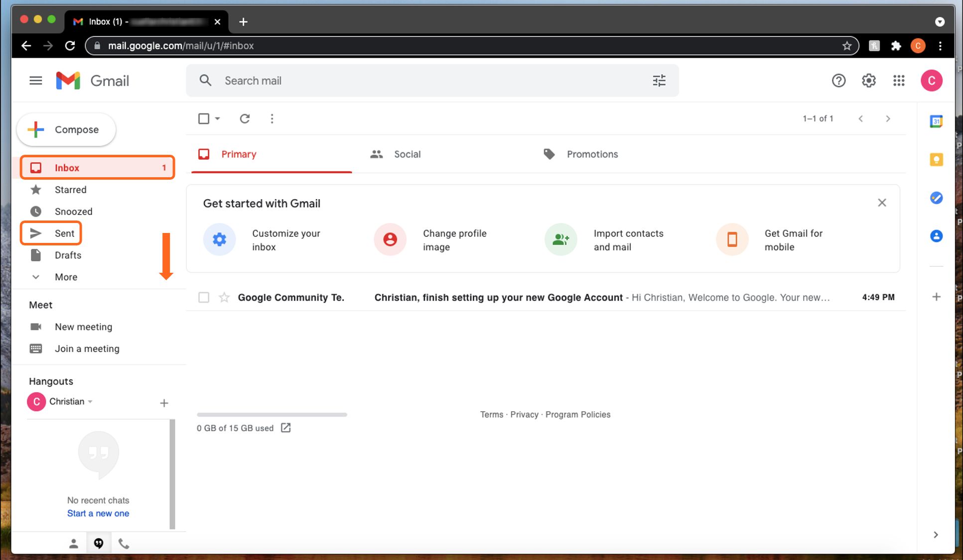Reload the browser page
This screenshot has width=963, height=560.
[x=70, y=46]
